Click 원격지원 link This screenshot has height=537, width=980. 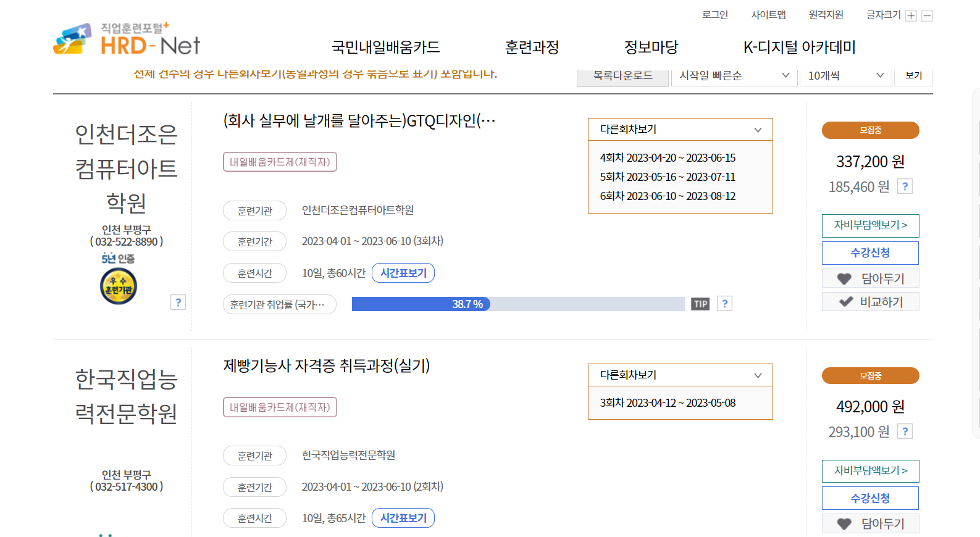pos(826,15)
